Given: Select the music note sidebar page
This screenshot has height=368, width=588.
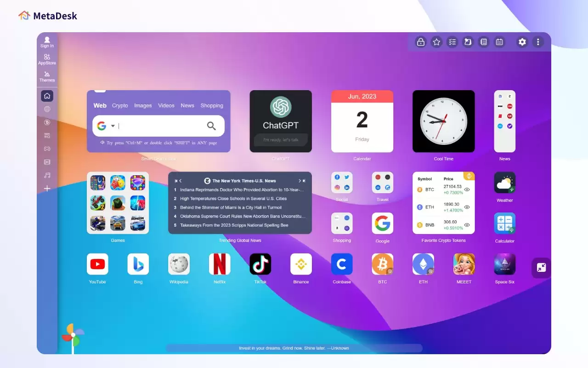Looking at the screenshot, I should point(47,175).
